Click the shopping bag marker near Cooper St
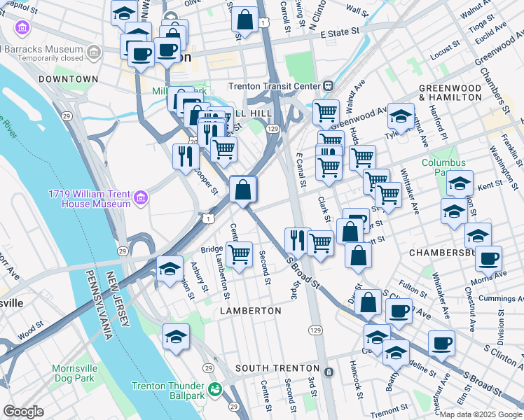The height and width of the screenshot is (420, 524). click(242, 192)
